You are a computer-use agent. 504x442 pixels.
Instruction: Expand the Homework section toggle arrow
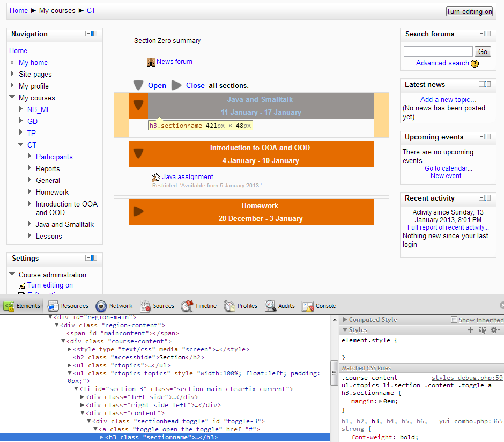pyautogui.click(x=138, y=211)
